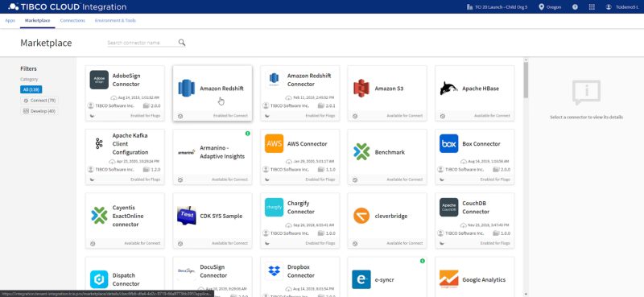Open the Environment & Tools tab
644x297 pixels.
(x=115, y=21)
